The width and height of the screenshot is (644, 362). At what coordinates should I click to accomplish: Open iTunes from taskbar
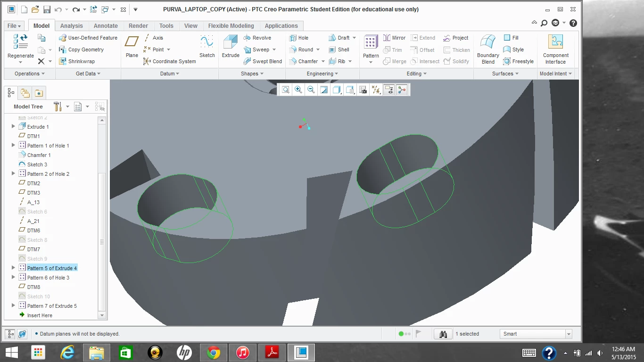click(243, 353)
